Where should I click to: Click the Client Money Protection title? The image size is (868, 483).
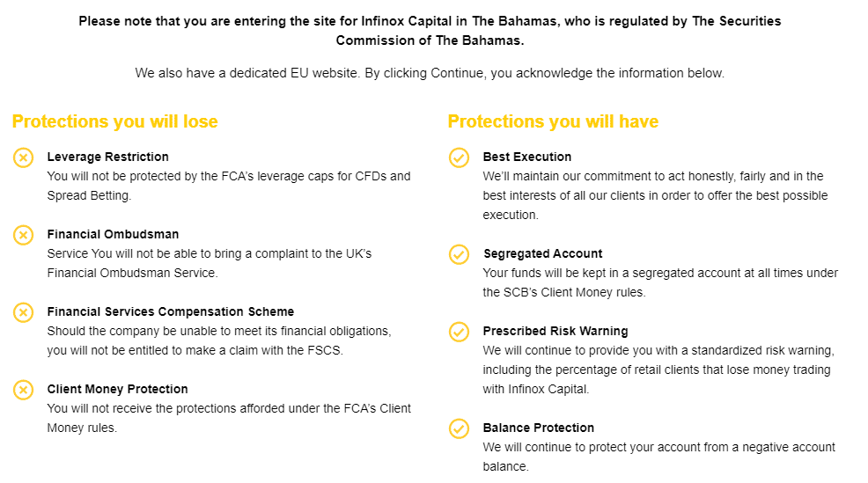click(117, 390)
